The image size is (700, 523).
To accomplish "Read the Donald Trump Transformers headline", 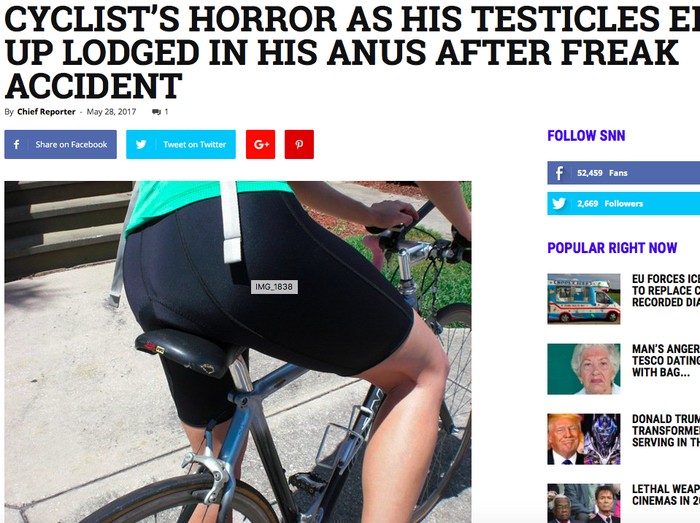I will (x=666, y=431).
